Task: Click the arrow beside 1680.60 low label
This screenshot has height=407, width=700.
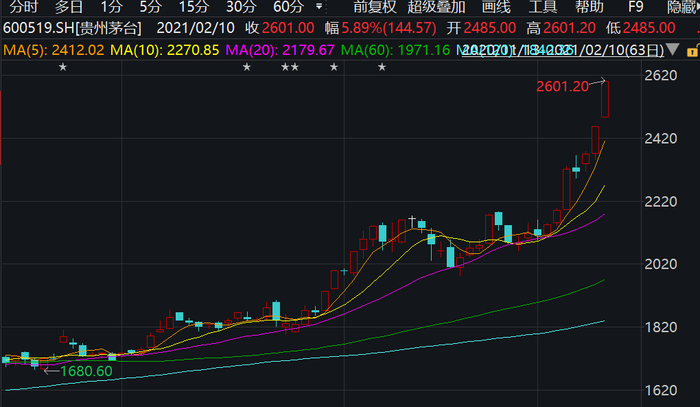Action: click(52, 371)
